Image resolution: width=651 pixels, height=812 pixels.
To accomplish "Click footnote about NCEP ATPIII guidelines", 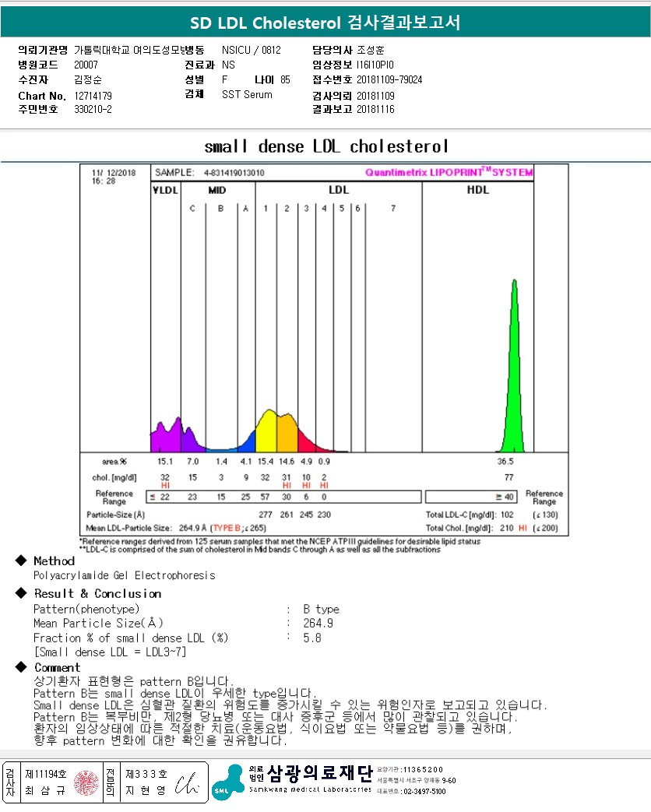I will (280, 541).
